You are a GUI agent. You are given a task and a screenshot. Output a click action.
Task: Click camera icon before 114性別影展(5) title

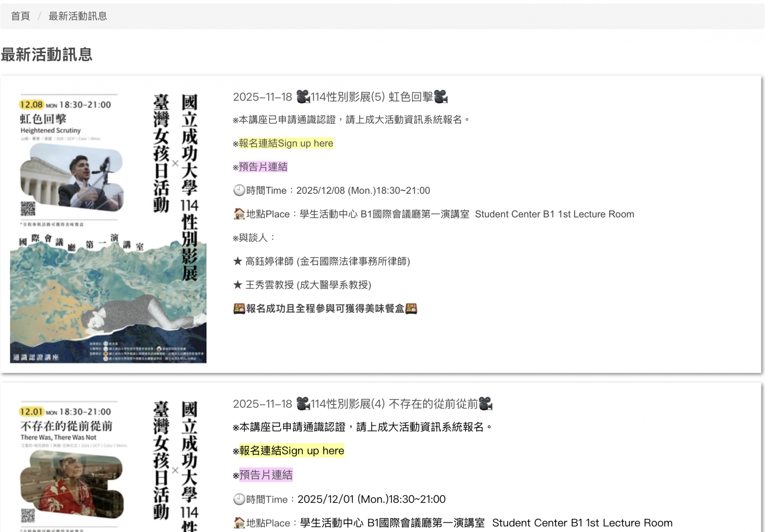303,97
